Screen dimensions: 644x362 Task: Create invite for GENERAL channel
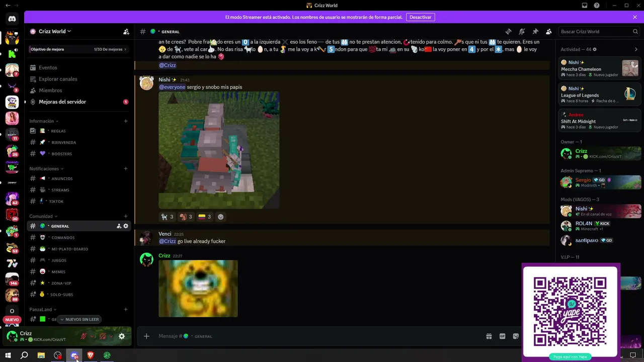point(119,226)
